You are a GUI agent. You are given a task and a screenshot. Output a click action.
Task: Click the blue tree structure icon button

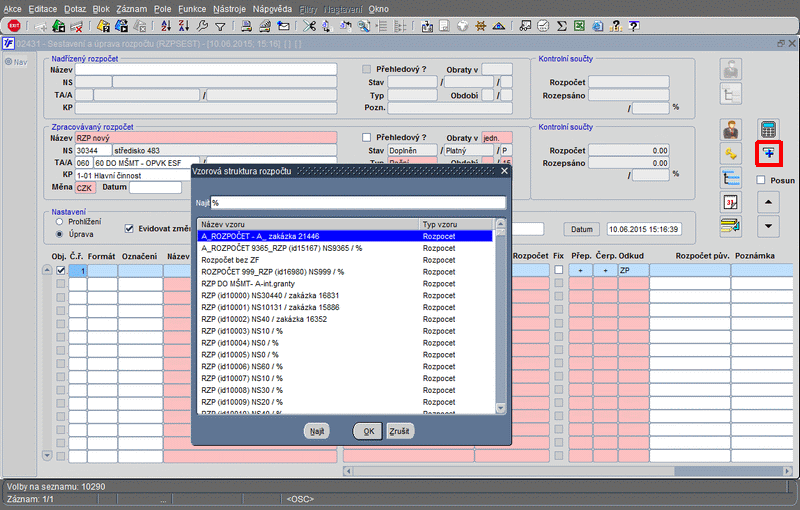(x=731, y=177)
